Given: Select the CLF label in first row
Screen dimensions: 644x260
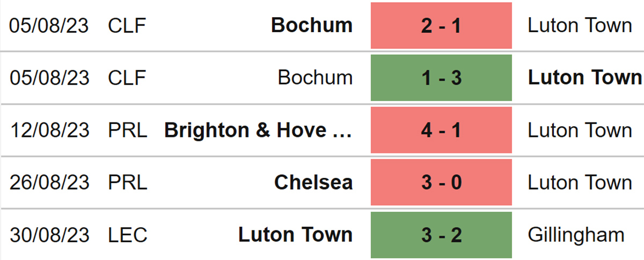Looking at the screenshot, I should coord(127,25).
